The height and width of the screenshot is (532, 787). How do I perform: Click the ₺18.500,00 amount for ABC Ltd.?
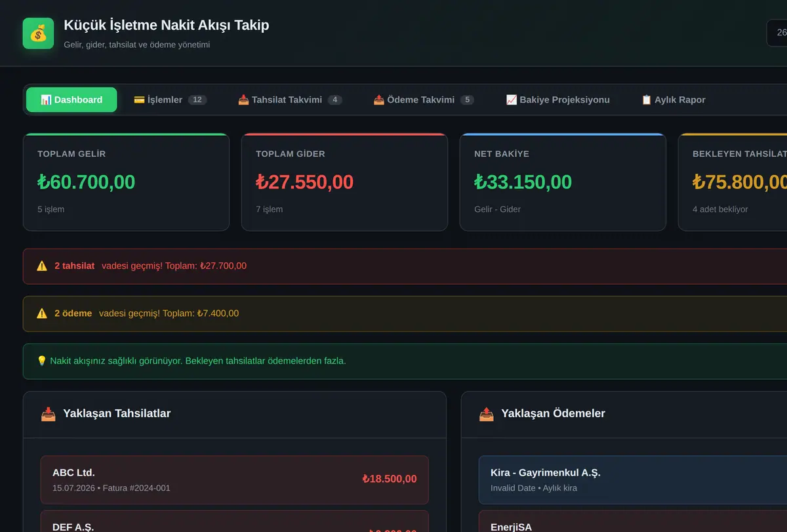point(390,479)
